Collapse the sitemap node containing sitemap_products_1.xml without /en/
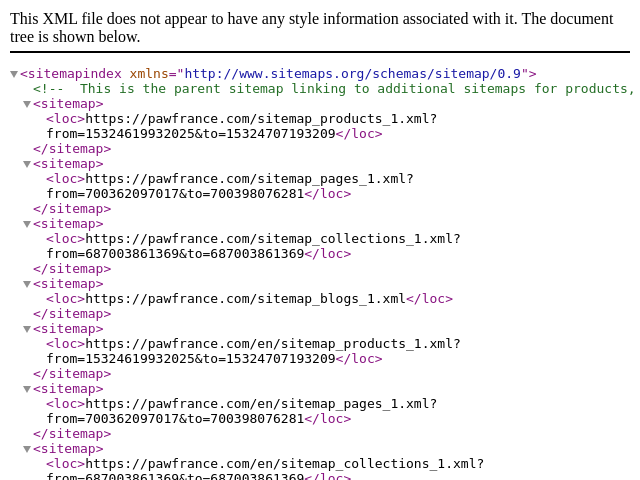The width and height of the screenshot is (640, 480). tap(27, 104)
